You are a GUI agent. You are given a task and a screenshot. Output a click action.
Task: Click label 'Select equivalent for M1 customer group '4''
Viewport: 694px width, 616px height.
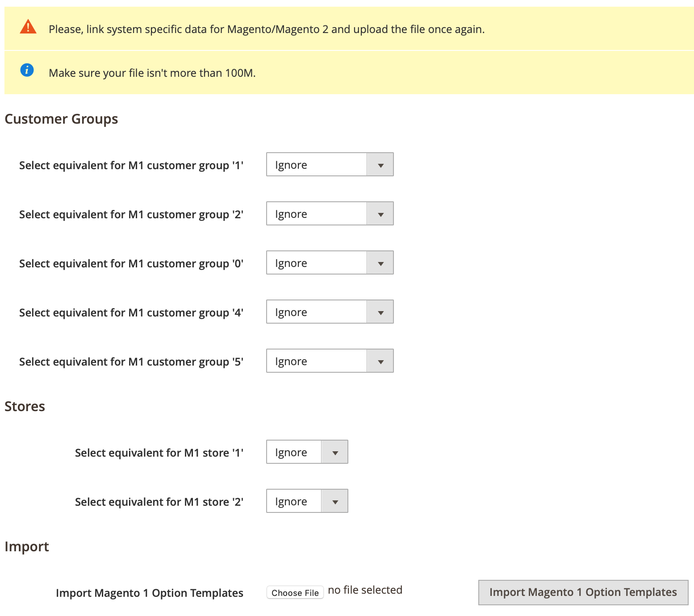[x=131, y=313]
